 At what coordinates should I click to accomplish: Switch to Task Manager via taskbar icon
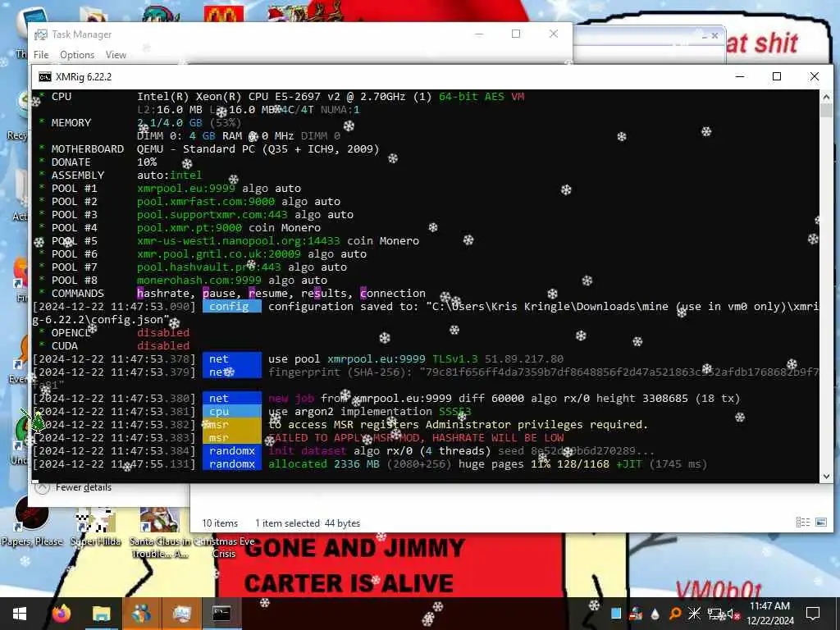[x=181, y=614]
